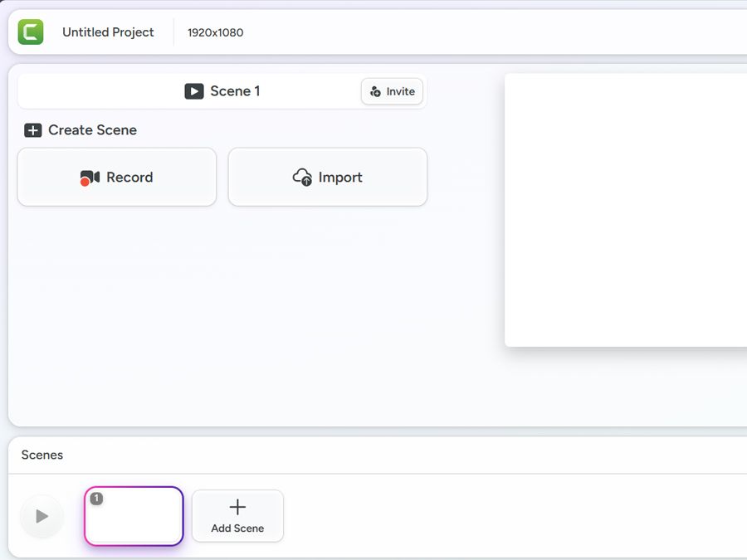Start a recording with the Record button

pos(117,177)
